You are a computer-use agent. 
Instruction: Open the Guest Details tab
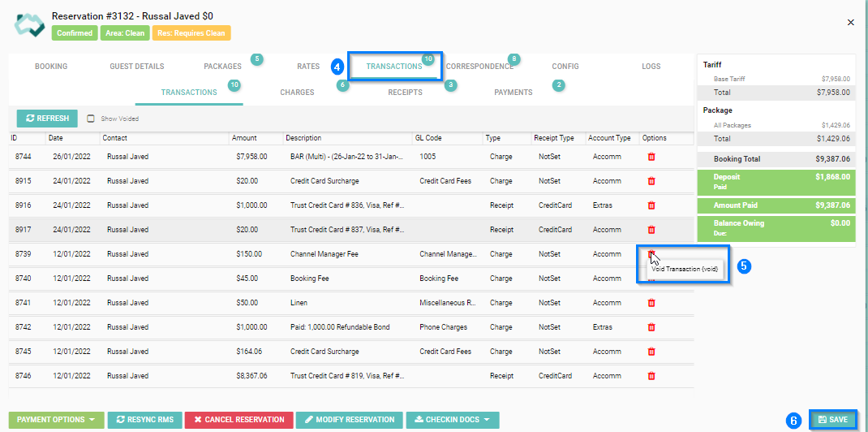point(136,67)
